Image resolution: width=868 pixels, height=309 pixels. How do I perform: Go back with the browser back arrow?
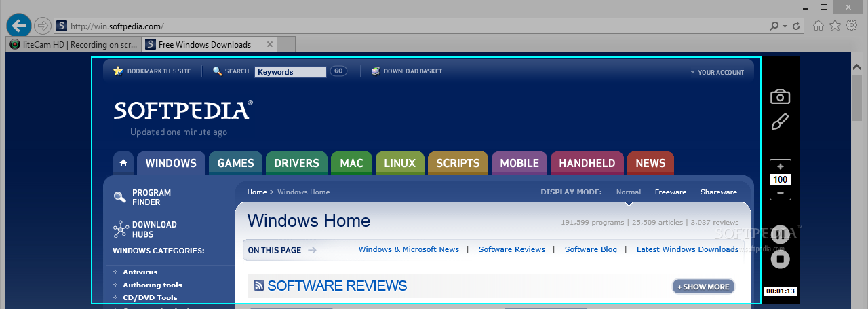[x=18, y=26]
